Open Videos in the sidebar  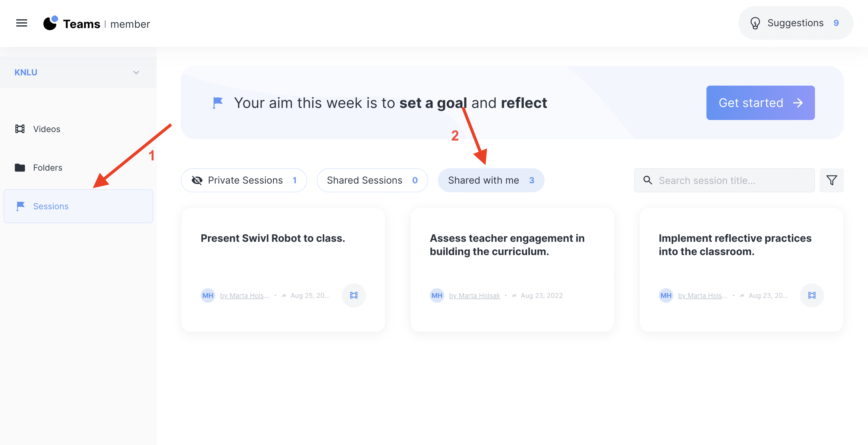pyautogui.click(x=46, y=129)
